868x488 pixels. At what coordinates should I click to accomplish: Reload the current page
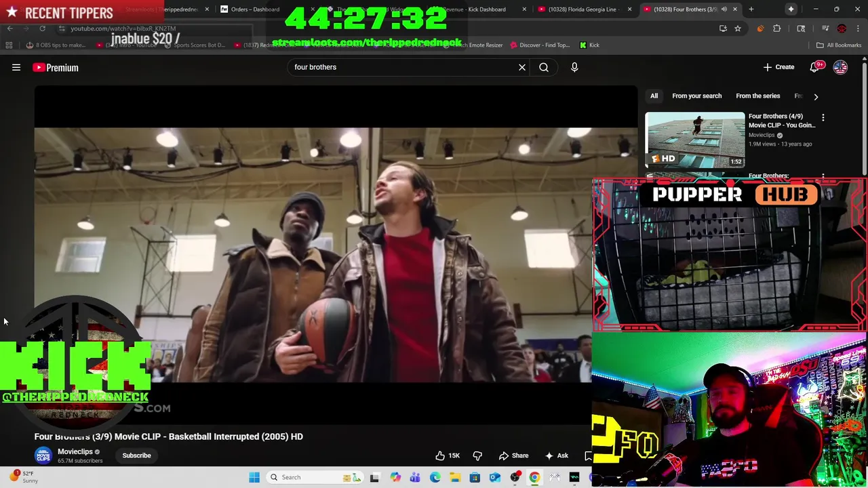tap(42, 28)
